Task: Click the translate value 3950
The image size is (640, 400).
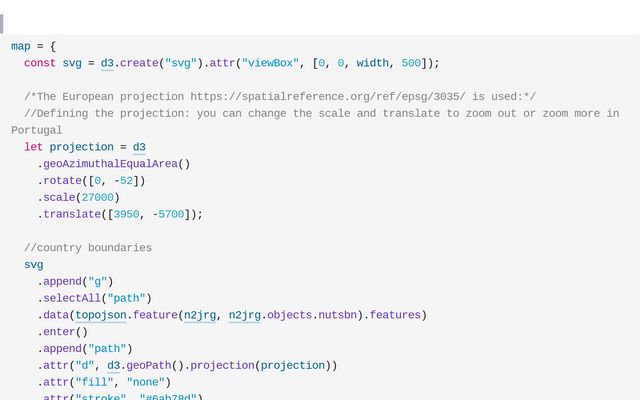Action: (126, 214)
